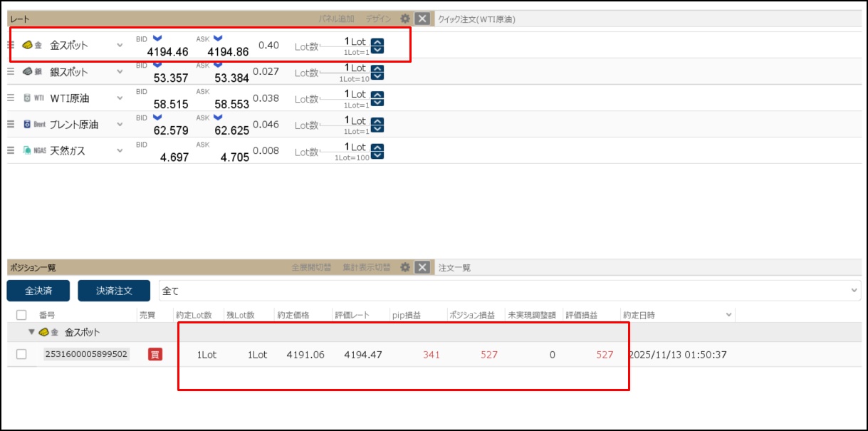Click the red 買 badge on the position
The width and height of the screenshot is (868, 431).
coord(155,354)
